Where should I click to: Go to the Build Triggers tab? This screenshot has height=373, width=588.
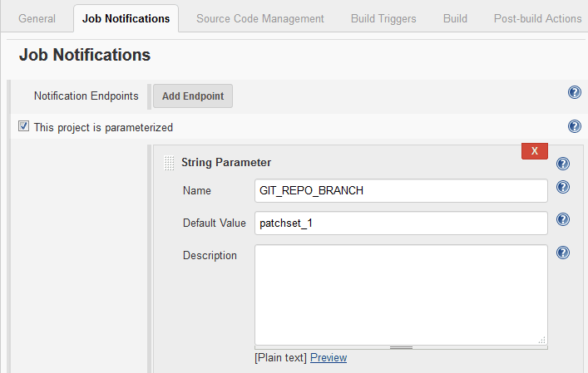383,18
